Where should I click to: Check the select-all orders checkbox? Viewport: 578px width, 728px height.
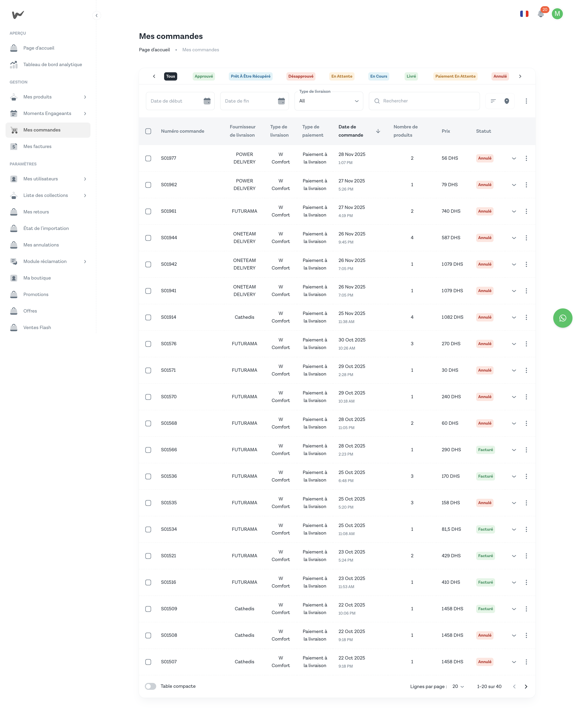148,131
